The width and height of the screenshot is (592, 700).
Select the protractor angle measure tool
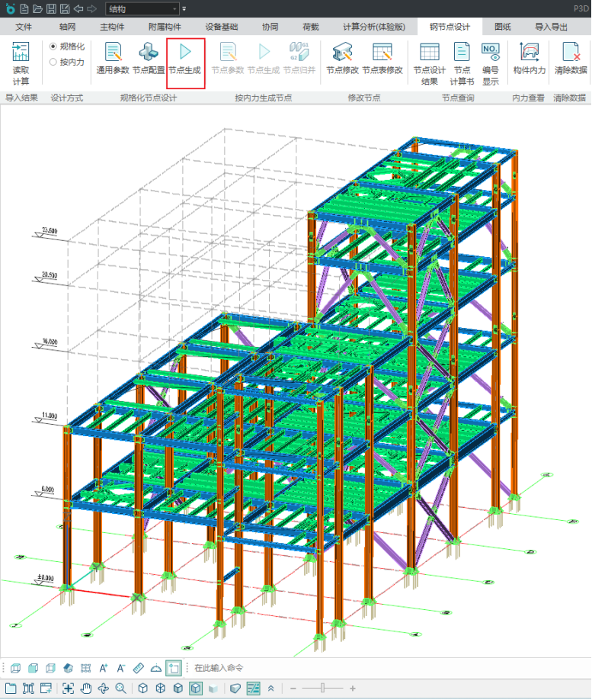(156, 668)
